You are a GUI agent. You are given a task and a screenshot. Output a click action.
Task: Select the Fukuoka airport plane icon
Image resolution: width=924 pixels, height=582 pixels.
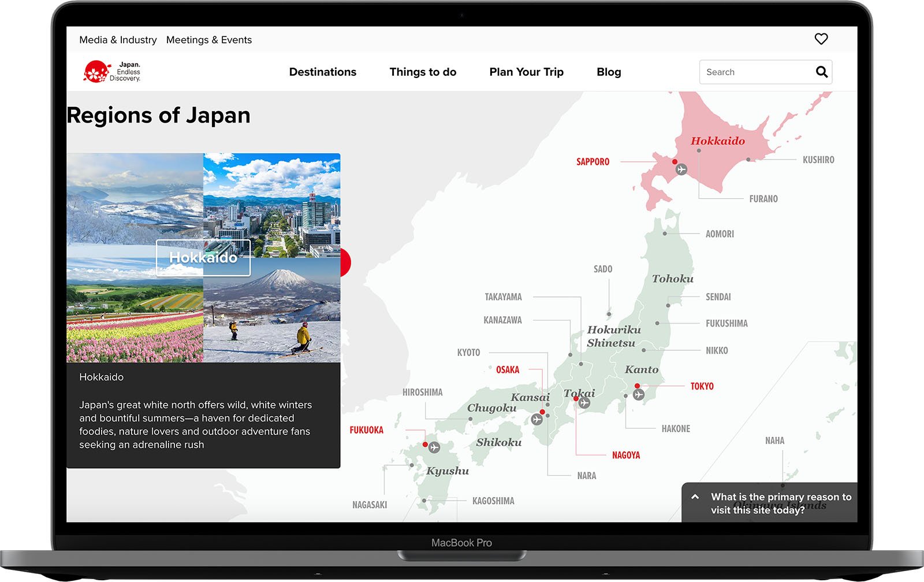434,447
